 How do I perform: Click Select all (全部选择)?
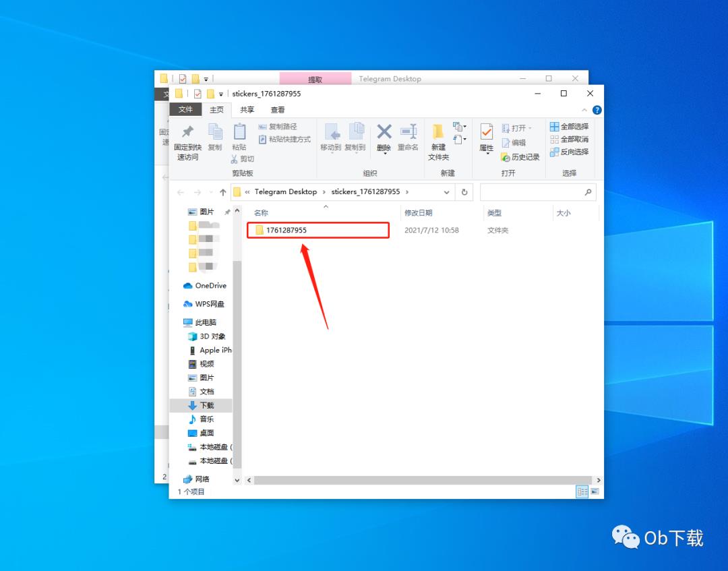(569, 126)
